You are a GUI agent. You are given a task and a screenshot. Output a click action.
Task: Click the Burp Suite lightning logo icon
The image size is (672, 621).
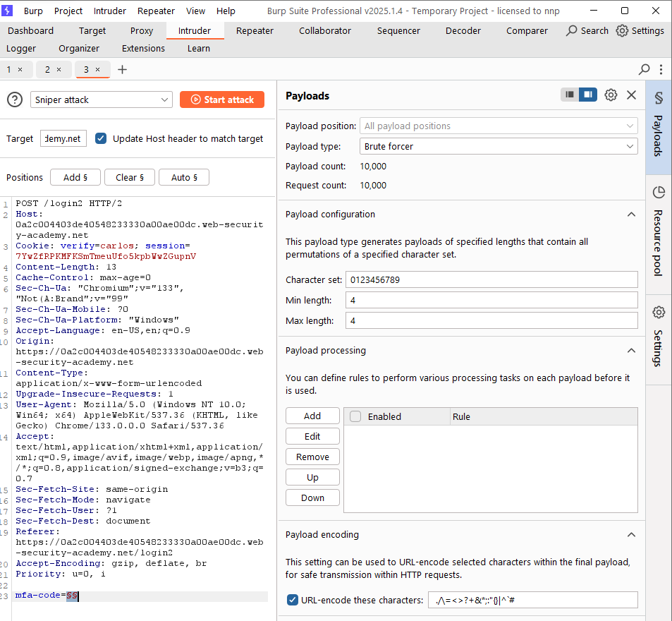pyautogui.click(x=7, y=11)
